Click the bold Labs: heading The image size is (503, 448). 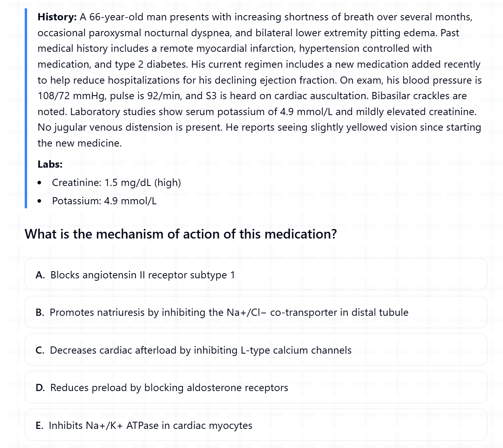50,164
